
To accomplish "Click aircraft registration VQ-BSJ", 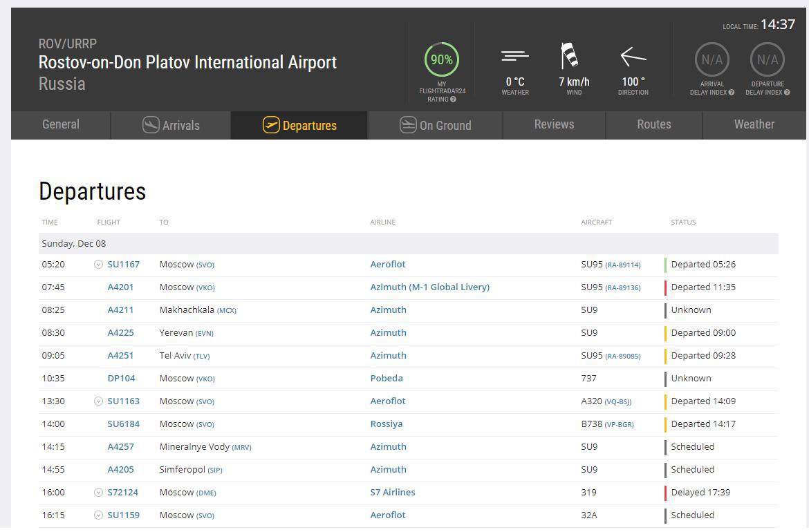I will tap(618, 401).
